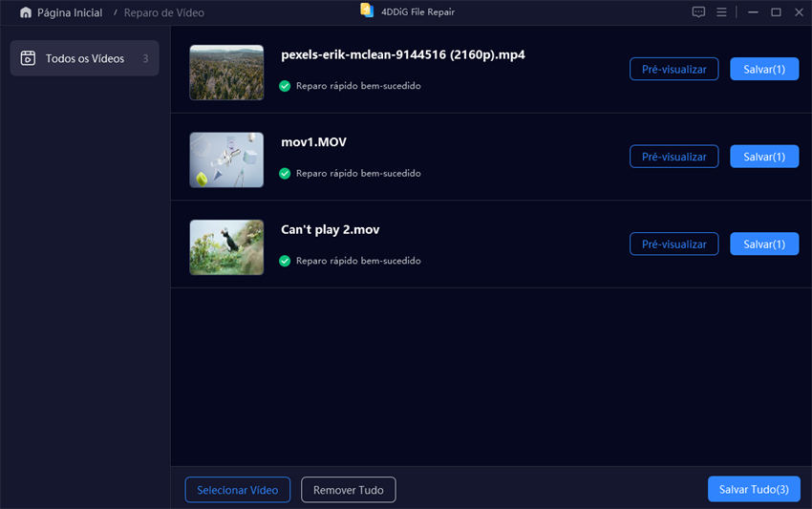The image size is (812, 509).
Task: Go to Página Inicial breadcrumb
Action: (x=70, y=12)
